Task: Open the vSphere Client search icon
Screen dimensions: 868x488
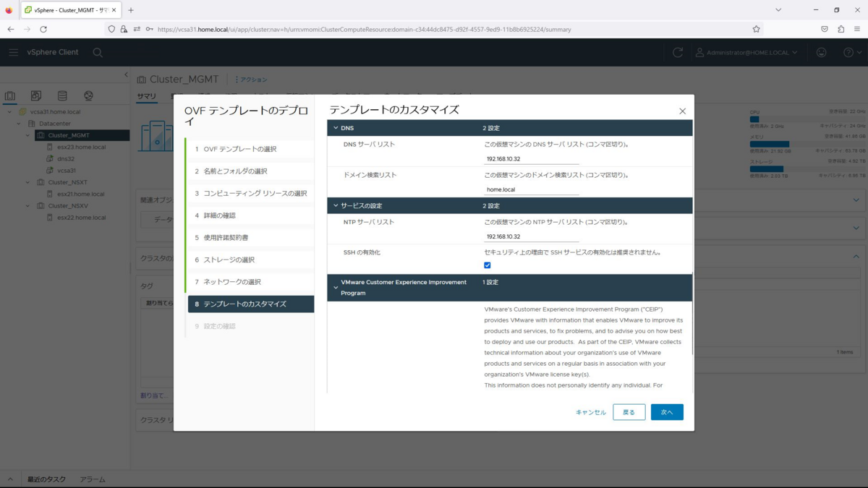Action: coord(98,52)
